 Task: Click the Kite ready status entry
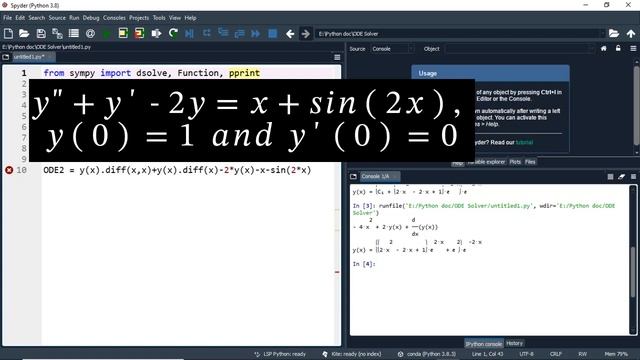point(352,354)
